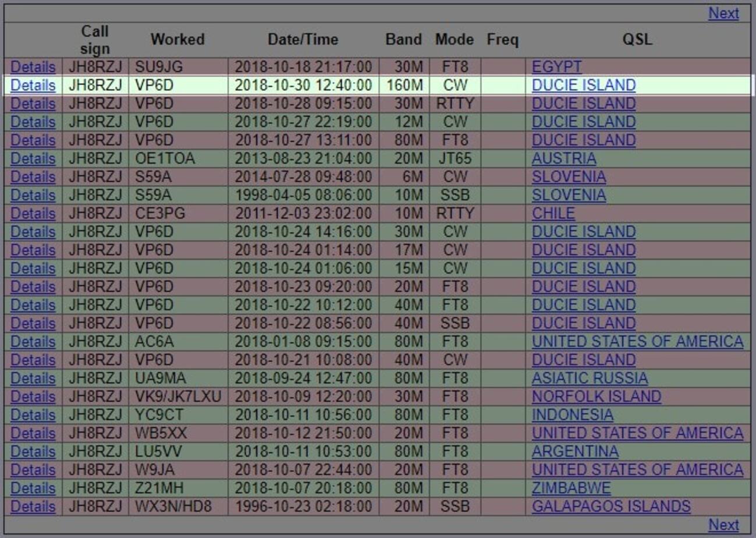The width and height of the screenshot is (756, 538).
Task: View Details for the SU9JG Egypt contact
Action: pyautogui.click(x=32, y=67)
